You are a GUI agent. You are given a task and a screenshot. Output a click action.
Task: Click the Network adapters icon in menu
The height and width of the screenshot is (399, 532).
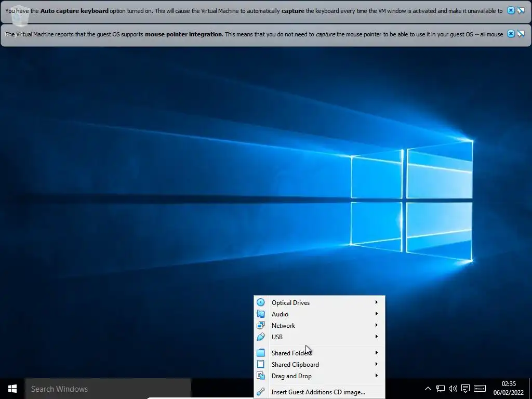pos(261,325)
